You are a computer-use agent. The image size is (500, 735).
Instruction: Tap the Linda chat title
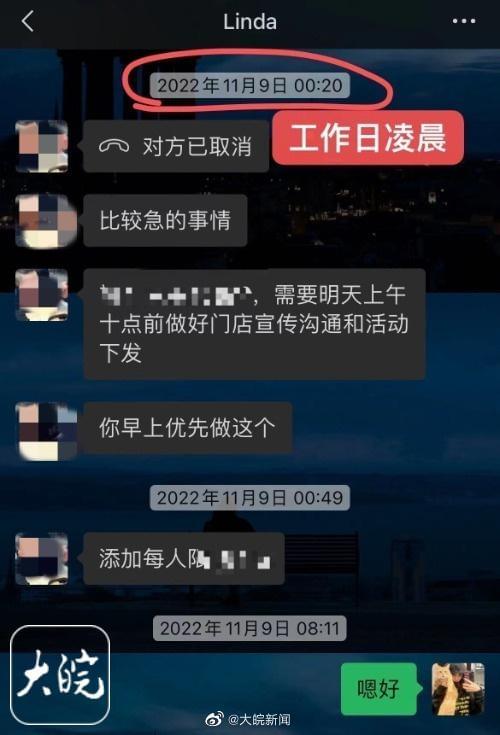[250, 22]
